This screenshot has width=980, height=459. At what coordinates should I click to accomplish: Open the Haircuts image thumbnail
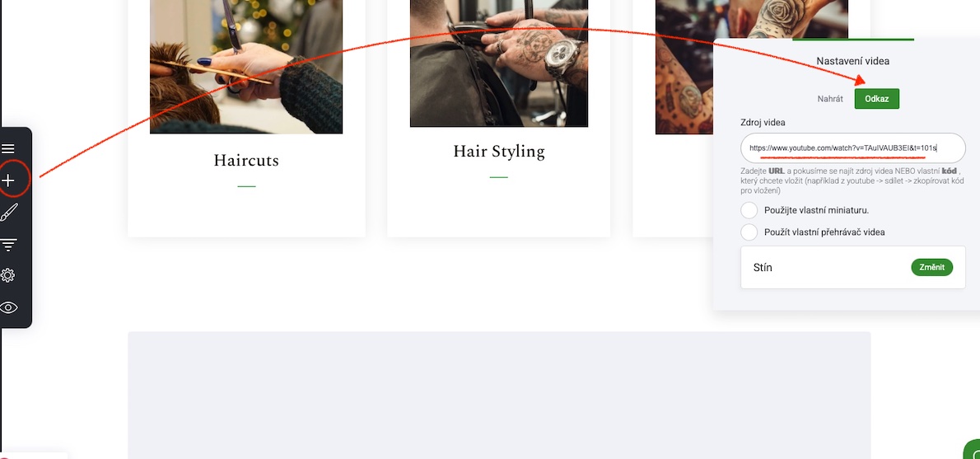(246, 67)
